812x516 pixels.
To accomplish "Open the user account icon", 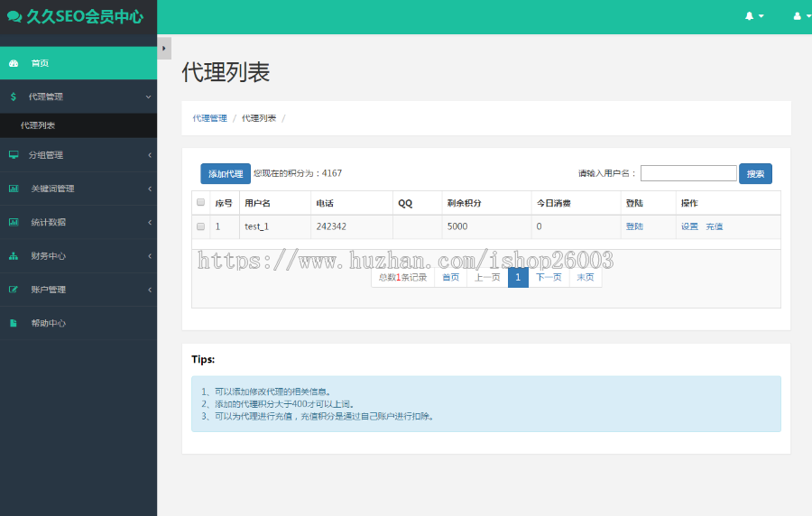I will click(x=797, y=16).
